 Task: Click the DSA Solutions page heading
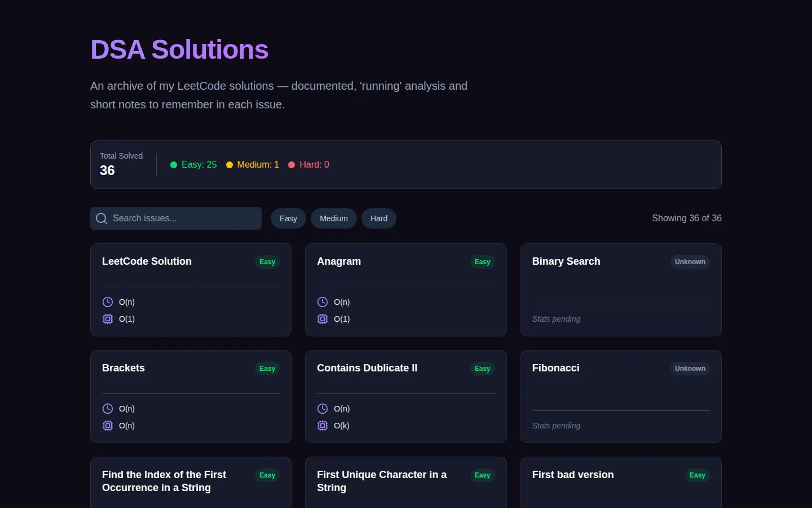tap(179, 50)
